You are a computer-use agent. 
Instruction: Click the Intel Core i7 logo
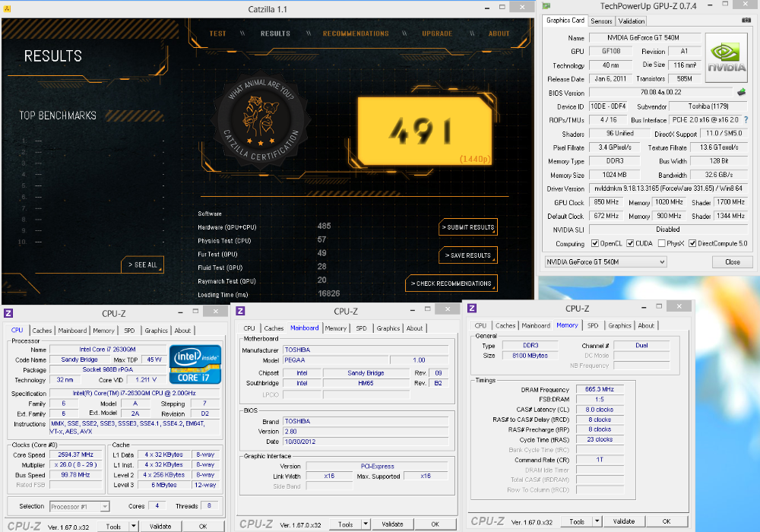click(x=195, y=364)
